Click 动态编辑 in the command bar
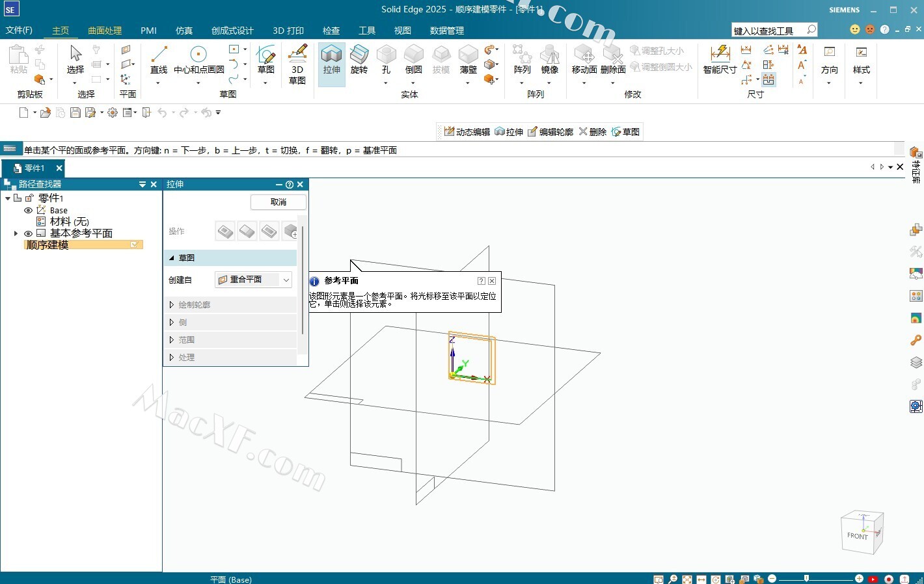Image resolution: width=924 pixels, height=584 pixels. [467, 132]
